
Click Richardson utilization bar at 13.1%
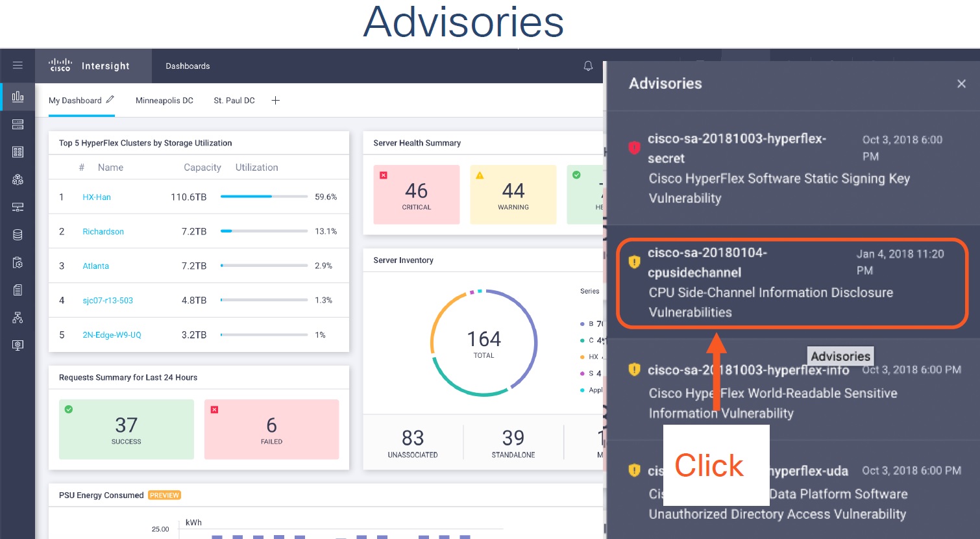pos(264,231)
